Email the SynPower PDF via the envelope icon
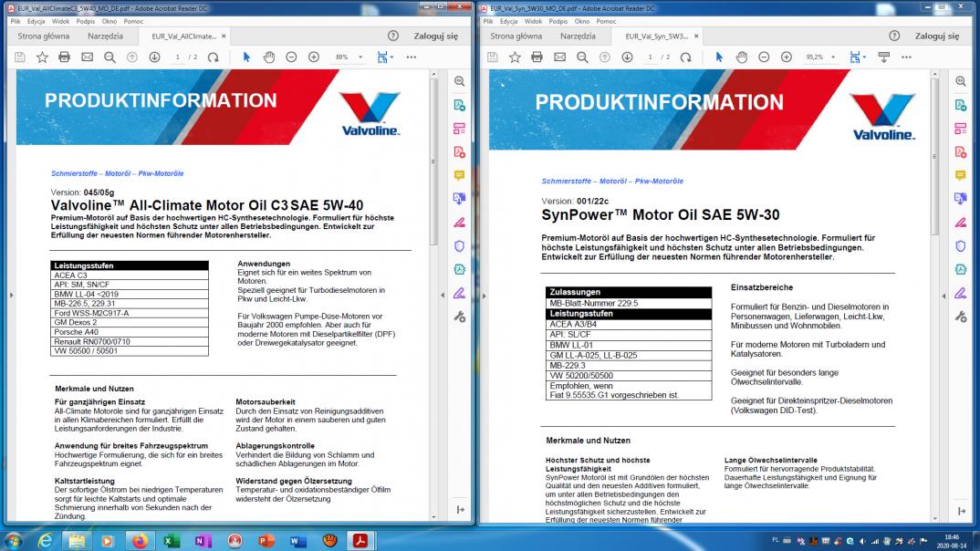This screenshot has height=551, width=980. 559,57
